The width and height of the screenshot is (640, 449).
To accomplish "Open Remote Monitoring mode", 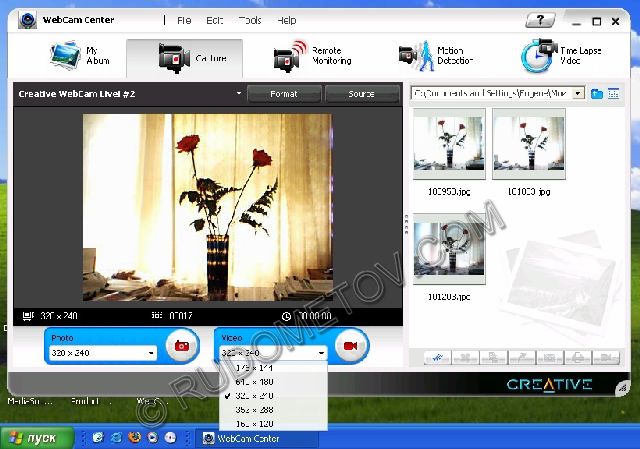I will point(313,56).
